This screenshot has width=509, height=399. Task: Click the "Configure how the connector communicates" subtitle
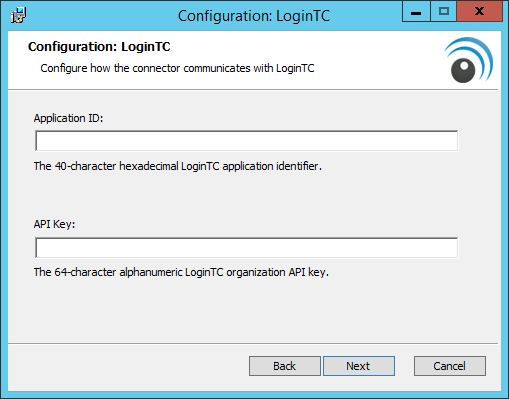[177, 68]
